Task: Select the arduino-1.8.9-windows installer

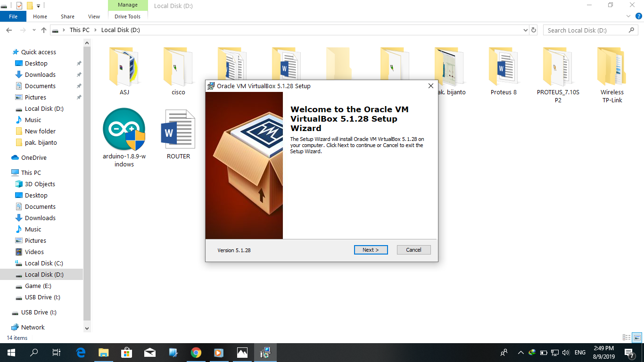Action: point(124,137)
